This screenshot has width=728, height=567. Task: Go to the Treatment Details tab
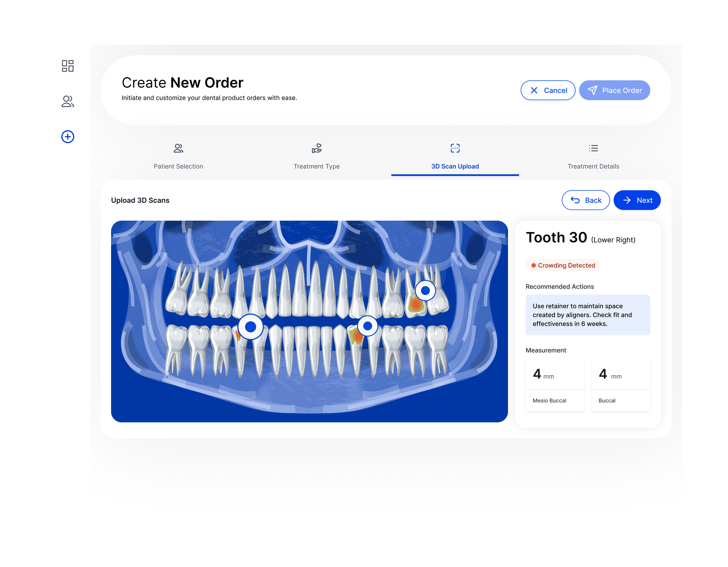coord(593,166)
